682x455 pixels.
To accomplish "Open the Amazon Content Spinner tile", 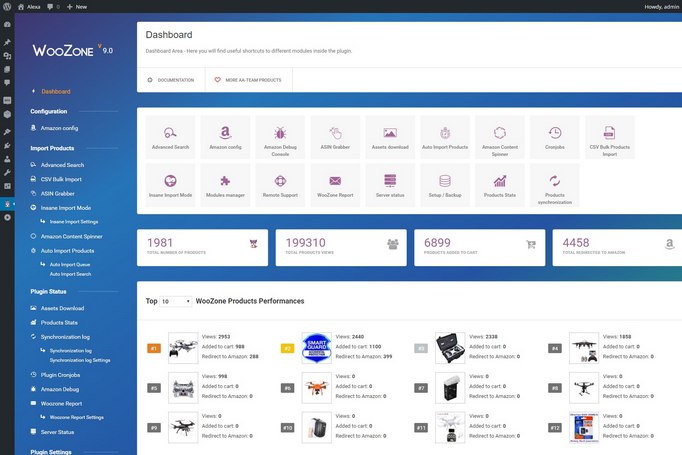I will tap(500, 137).
